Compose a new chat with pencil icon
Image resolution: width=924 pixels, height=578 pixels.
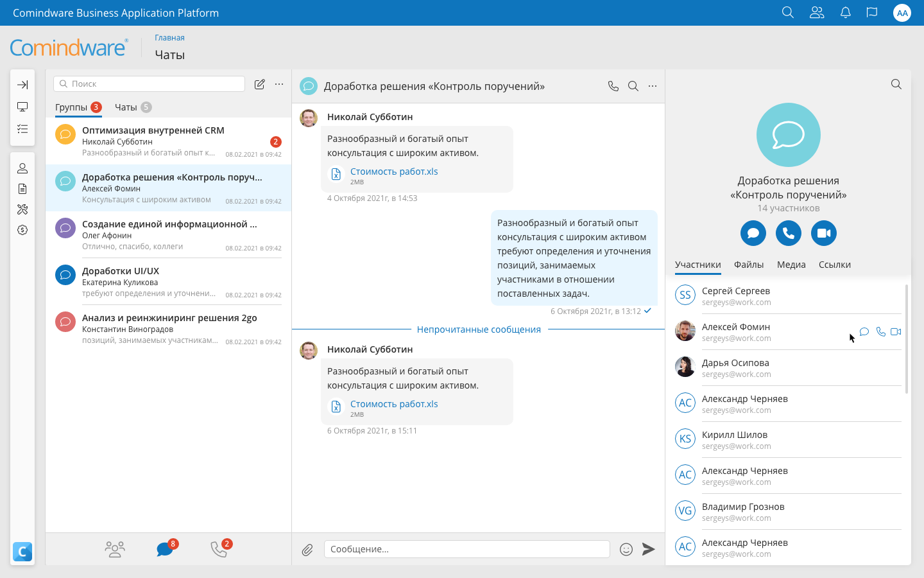[259, 84]
